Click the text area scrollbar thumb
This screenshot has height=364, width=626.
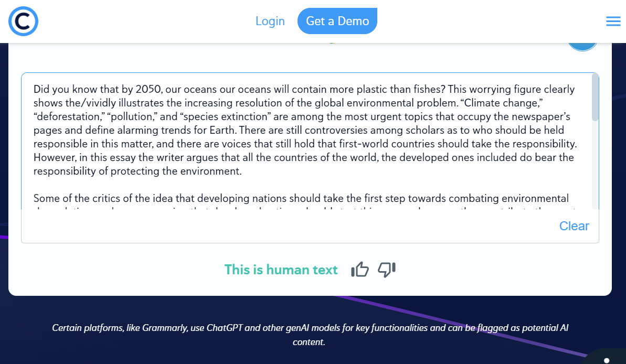[595, 98]
